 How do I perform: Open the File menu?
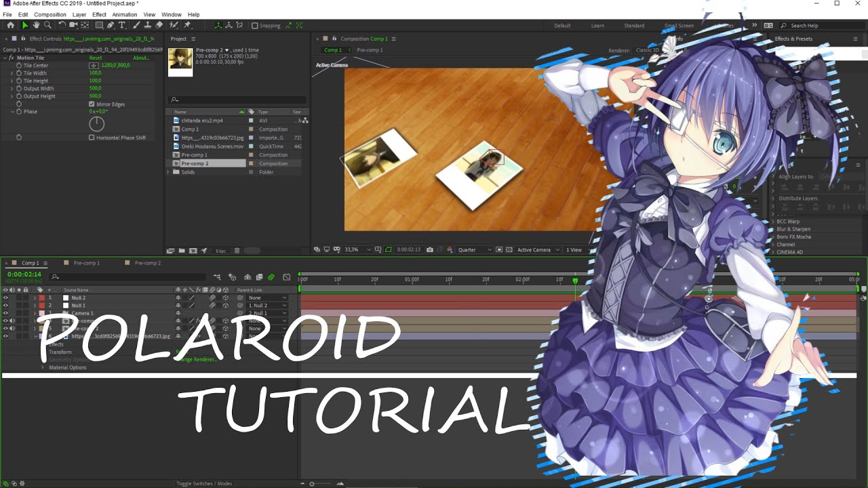click(7, 14)
